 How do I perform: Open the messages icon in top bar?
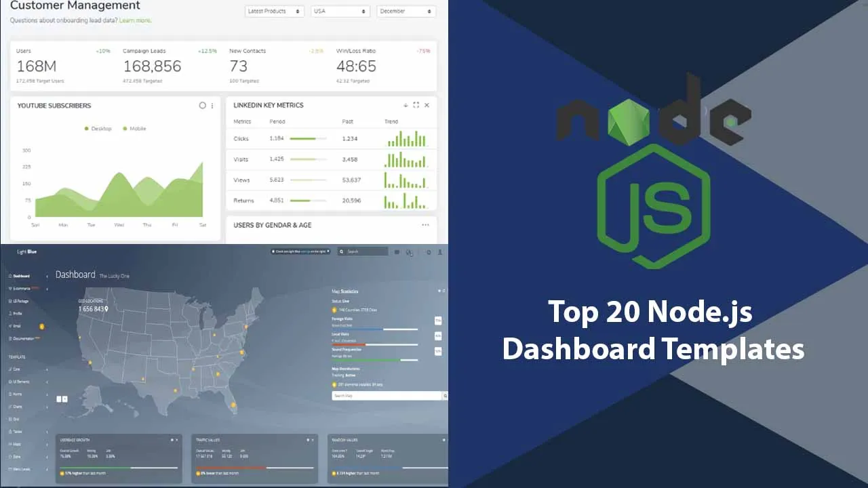tap(397, 251)
